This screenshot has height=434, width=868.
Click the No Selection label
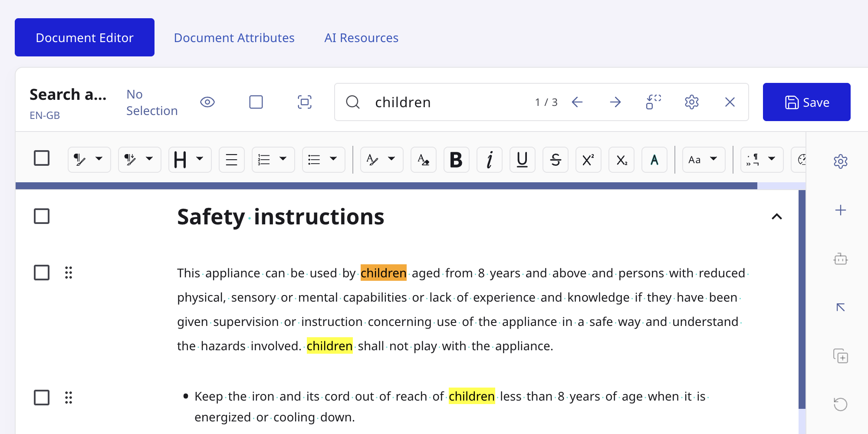[x=152, y=102]
